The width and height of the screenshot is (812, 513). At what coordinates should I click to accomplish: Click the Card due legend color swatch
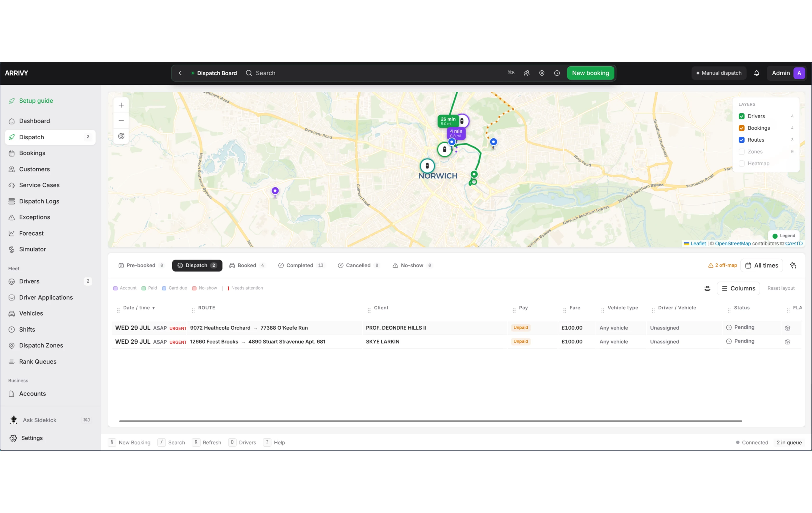[x=164, y=288]
